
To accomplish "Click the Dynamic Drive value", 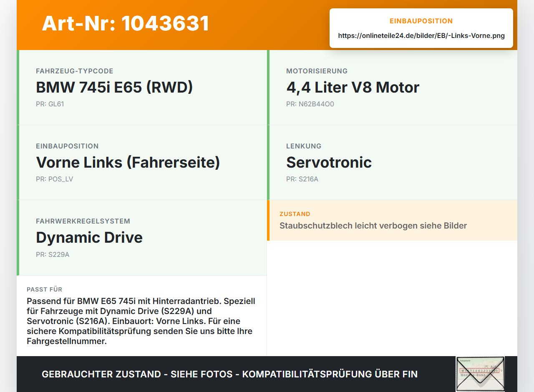I will point(89,237).
